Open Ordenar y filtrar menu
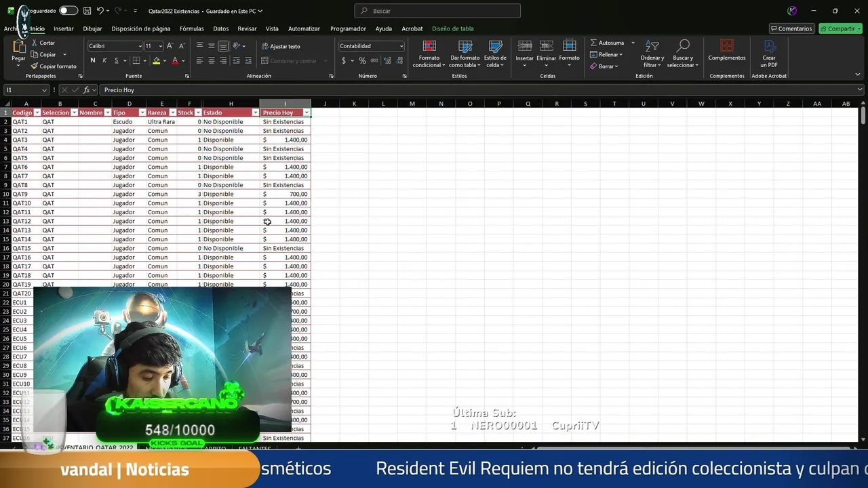The image size is (868, 488). (652, 54)
